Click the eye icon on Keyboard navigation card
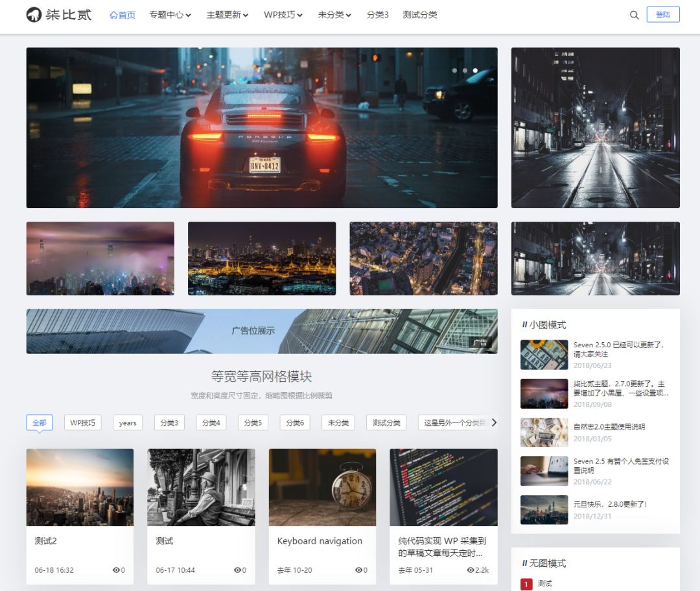Image resolution: width=700 pixels, height=591 pixels. point(358,570)
